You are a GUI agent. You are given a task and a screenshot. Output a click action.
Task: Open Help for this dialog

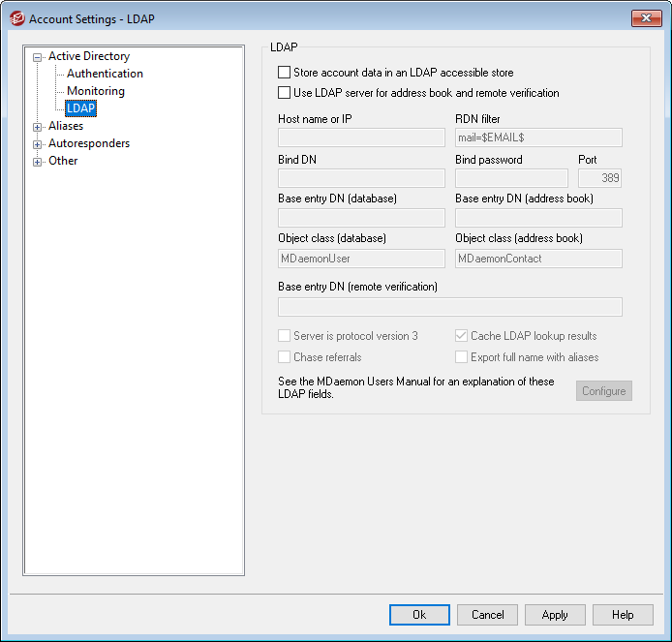pos(623,615)
